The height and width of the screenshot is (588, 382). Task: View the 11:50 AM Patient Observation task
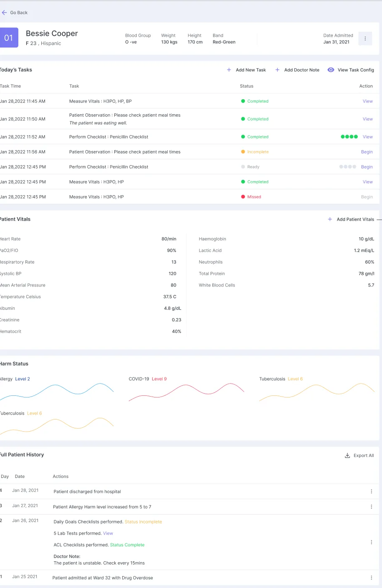(367, 119)
